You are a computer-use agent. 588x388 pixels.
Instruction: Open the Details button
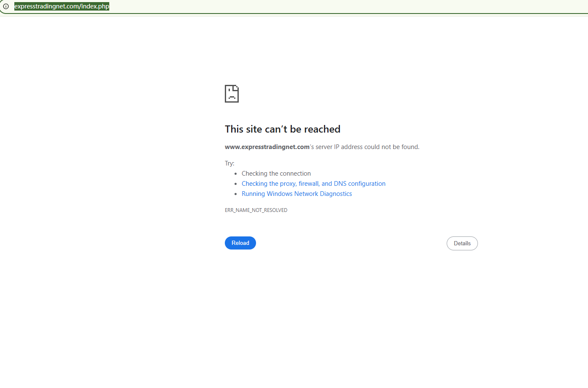click(462, 243)
